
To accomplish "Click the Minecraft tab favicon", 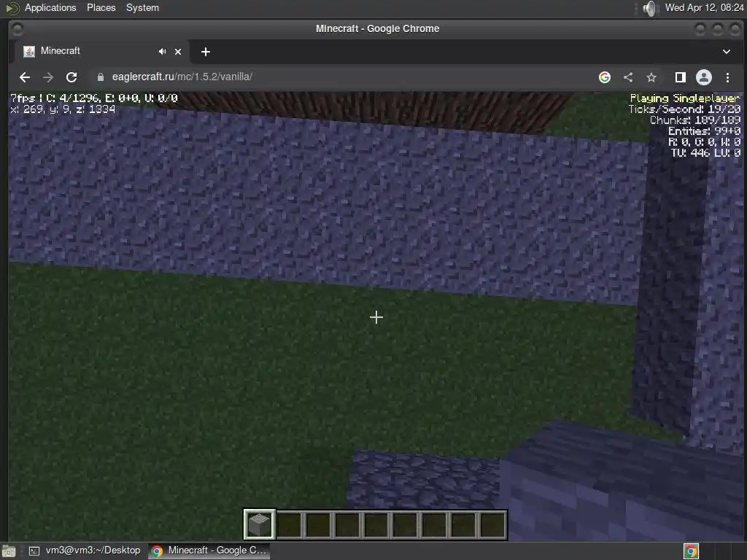I will (x=29, y=52).
